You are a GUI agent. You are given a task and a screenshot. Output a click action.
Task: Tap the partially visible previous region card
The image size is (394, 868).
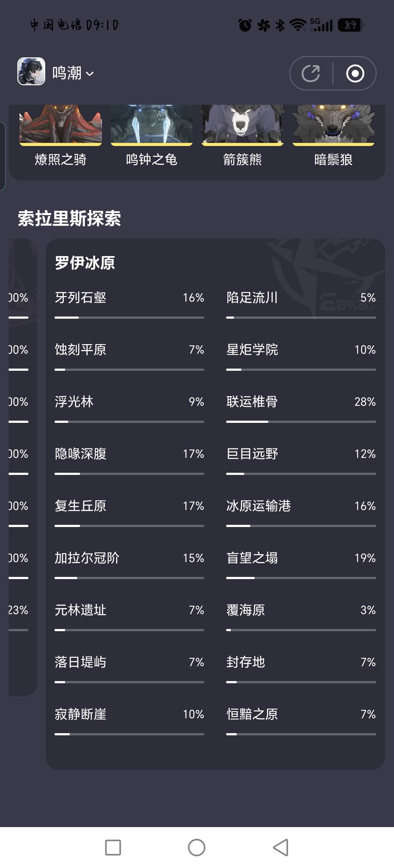23,467
